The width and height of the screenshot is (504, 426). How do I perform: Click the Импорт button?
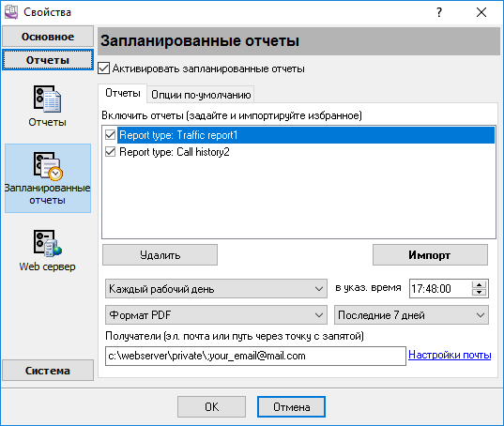pos(430,255)
